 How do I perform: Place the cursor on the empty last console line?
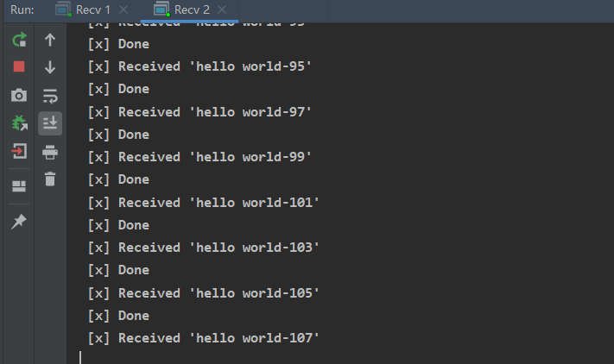(x=80, y=357)
